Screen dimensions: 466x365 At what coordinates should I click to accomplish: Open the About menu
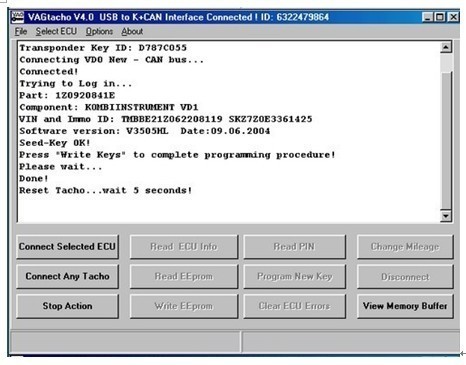[x=132, y=32]
